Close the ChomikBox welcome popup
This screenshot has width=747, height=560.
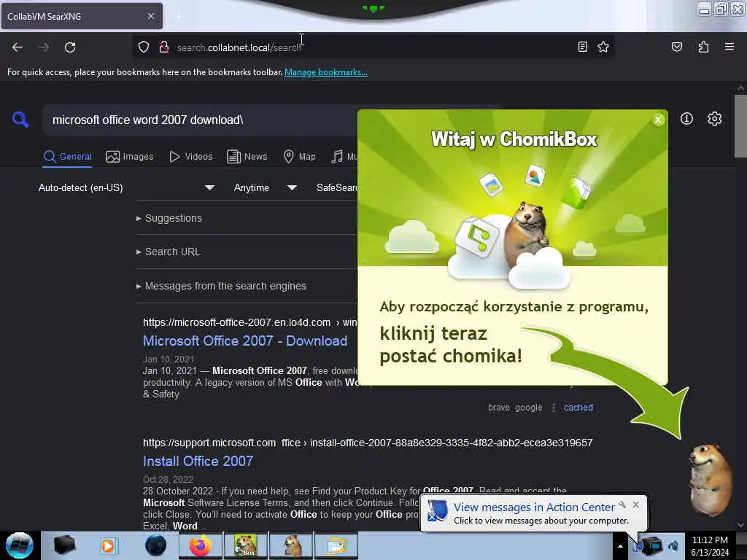(x=658, y=120)
